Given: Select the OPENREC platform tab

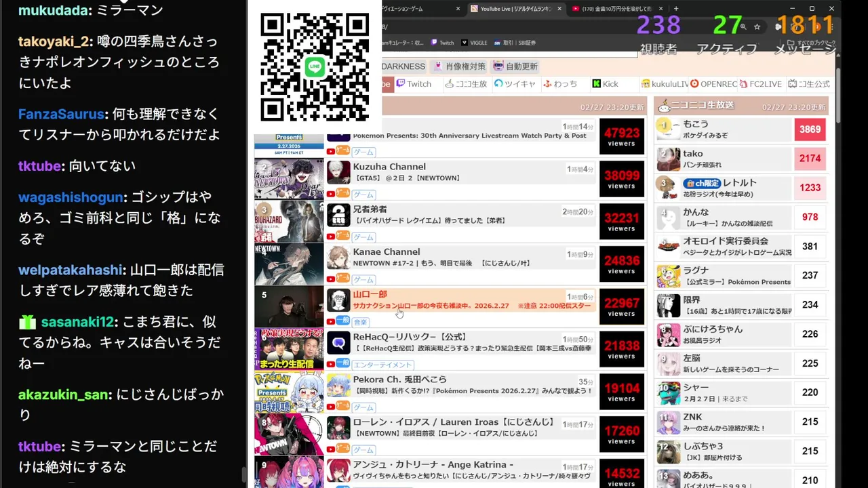Looking at the screenshot, I should tap(713, 84).
